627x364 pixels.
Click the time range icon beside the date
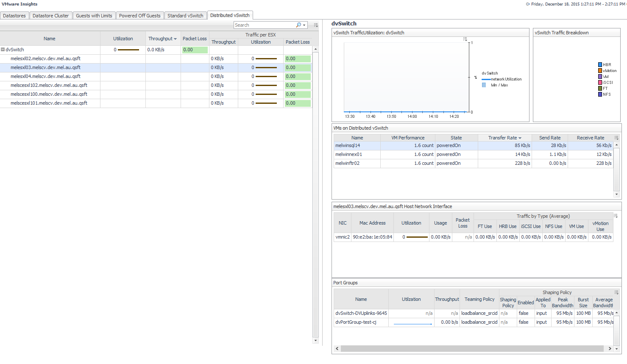pos(528,4)
